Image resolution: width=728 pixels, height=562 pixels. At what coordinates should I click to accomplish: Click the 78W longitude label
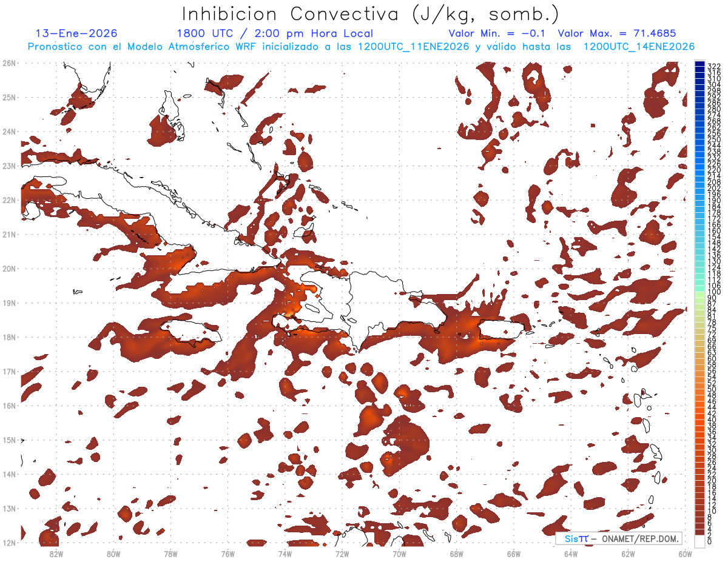click(170, 553)
